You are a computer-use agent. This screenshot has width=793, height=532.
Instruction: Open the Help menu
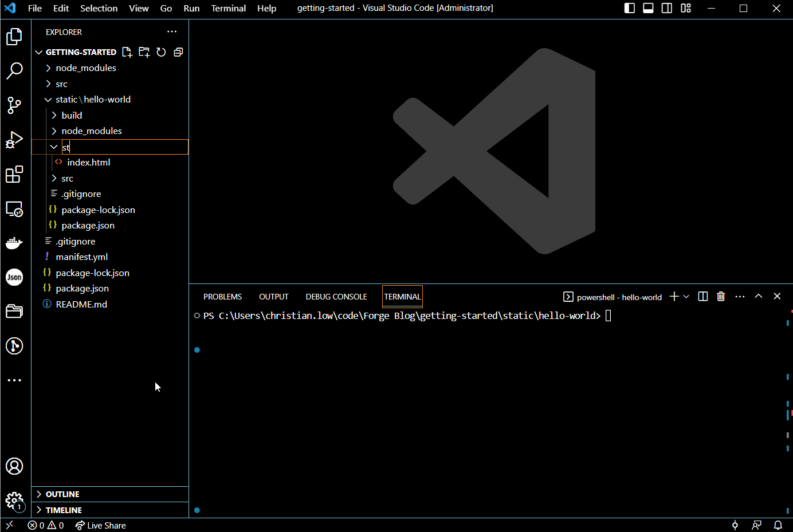266,8
